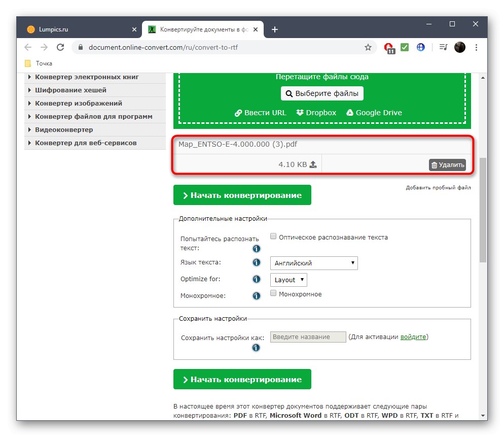Click the bookmark star in address bar

coord(368,47)
